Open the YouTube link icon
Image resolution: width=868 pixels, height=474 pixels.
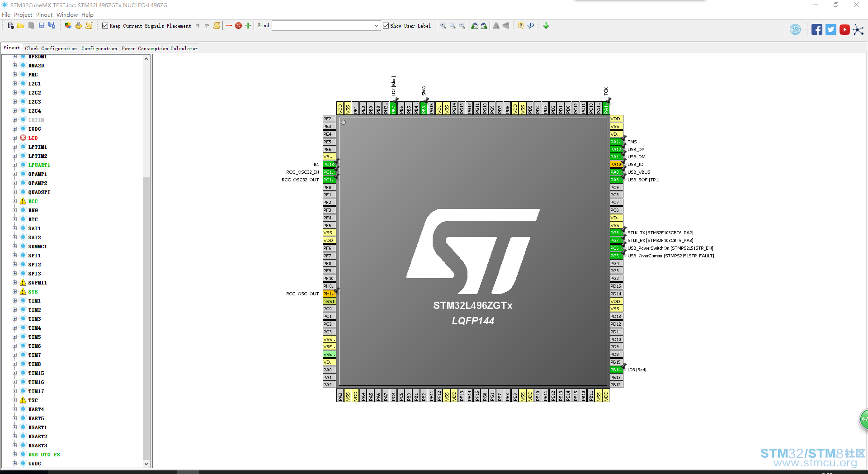pos(844,30)
